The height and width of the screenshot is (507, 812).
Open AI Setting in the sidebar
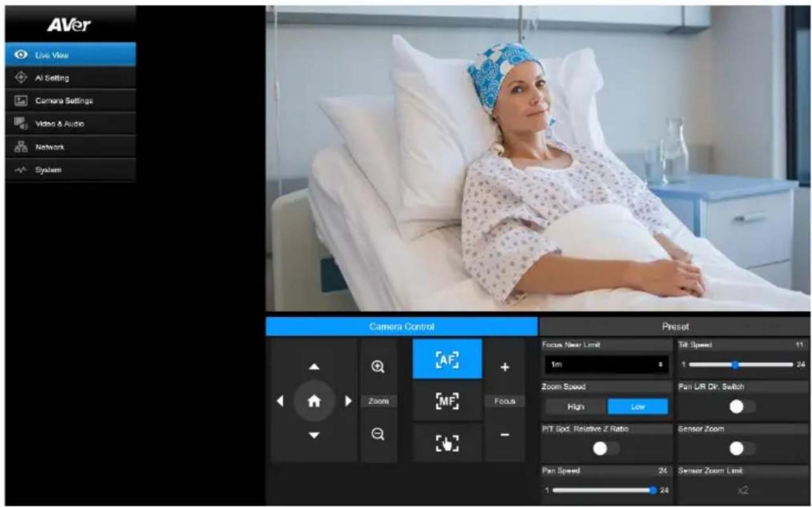71,78
